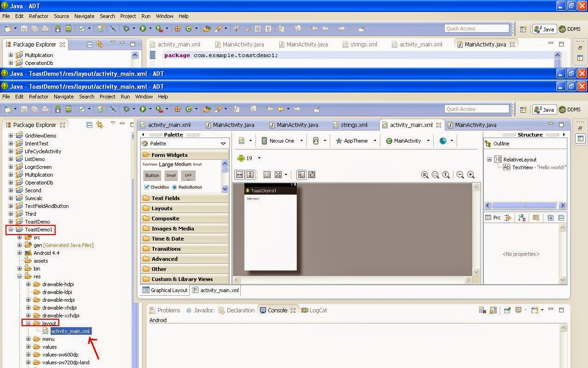Viewport: 588px width, 368px height.
Task: Open the Custom & Library Views category
Action: coord(185,279)
